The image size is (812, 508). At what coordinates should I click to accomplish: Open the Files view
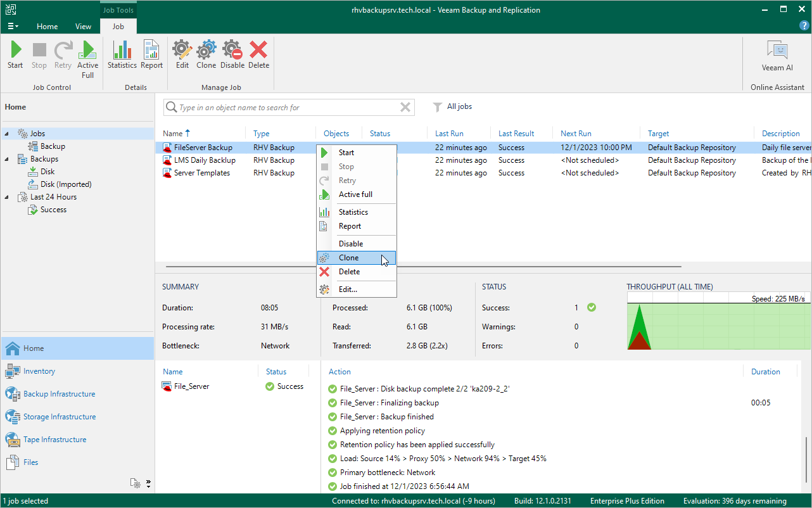77,462
